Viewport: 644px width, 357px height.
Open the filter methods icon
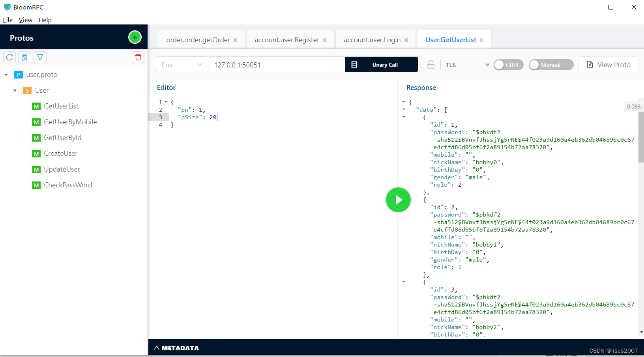coord(40,57)
